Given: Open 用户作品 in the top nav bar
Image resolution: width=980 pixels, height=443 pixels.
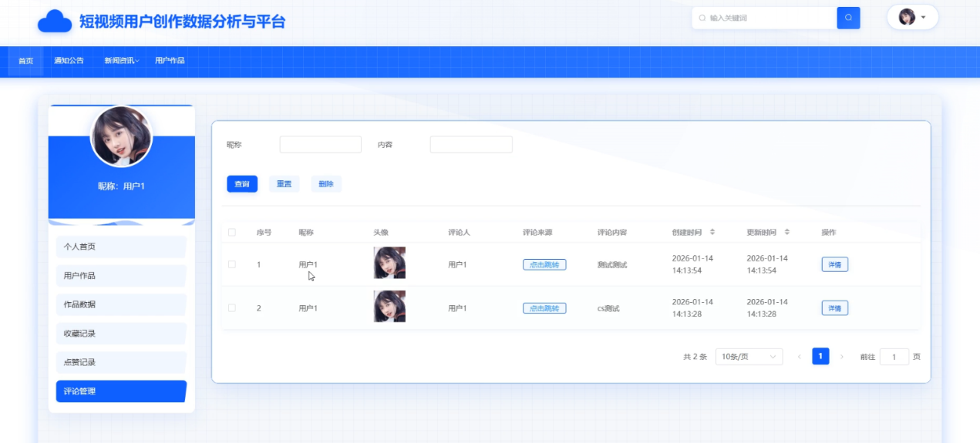Looking at the screenshot, I should pyautogui.click(x=170, y=61).
